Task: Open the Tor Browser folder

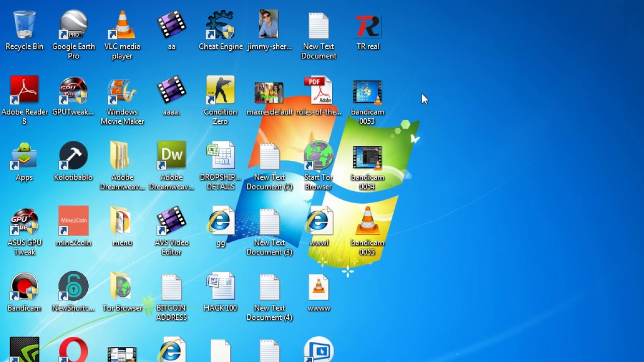Action: click(122, 287)
